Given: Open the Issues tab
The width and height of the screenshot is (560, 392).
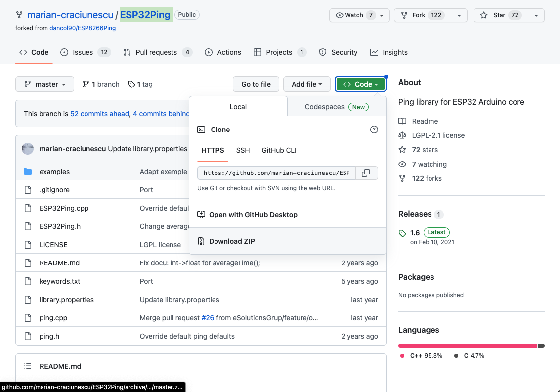Looking at the screenshot, I should click(86, 52).
